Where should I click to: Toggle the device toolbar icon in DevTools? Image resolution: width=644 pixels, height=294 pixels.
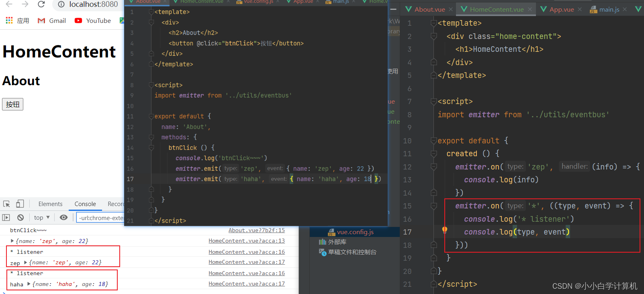(20, 204)
